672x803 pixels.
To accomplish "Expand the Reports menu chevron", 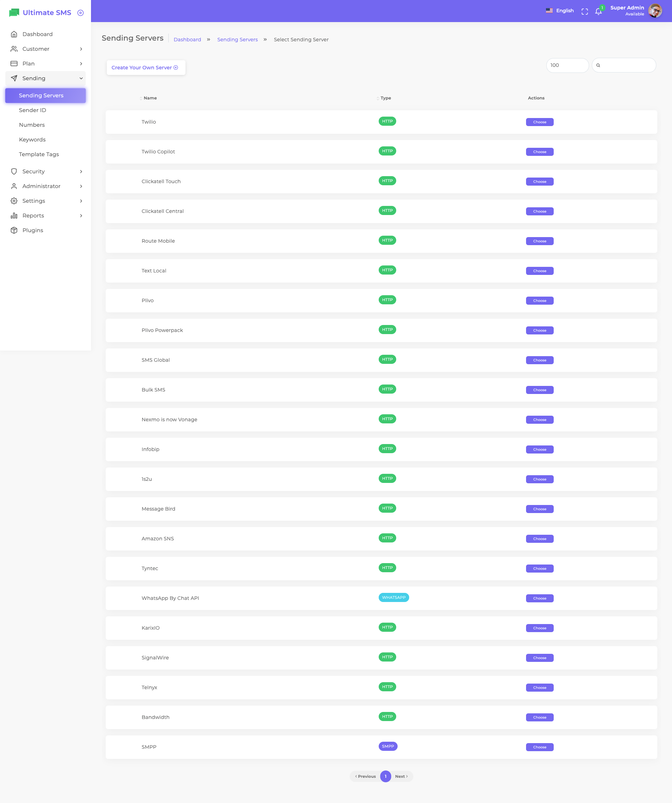I will (81, 216).
